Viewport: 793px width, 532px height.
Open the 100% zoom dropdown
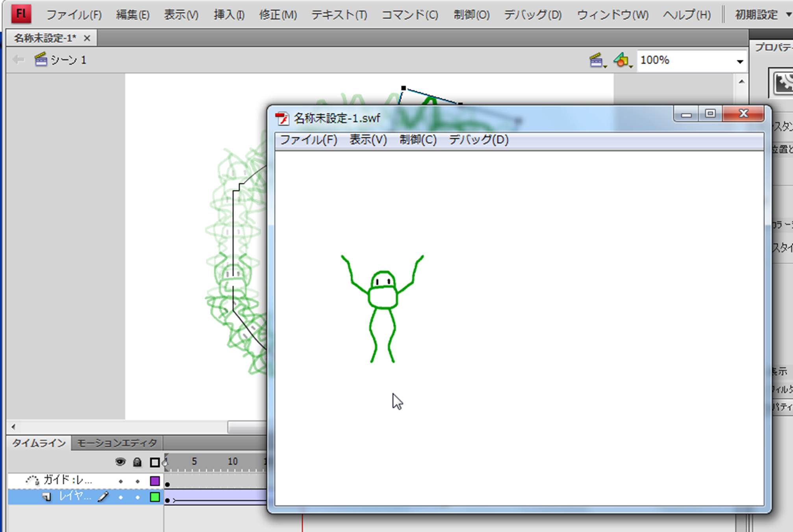coord(740,61)
